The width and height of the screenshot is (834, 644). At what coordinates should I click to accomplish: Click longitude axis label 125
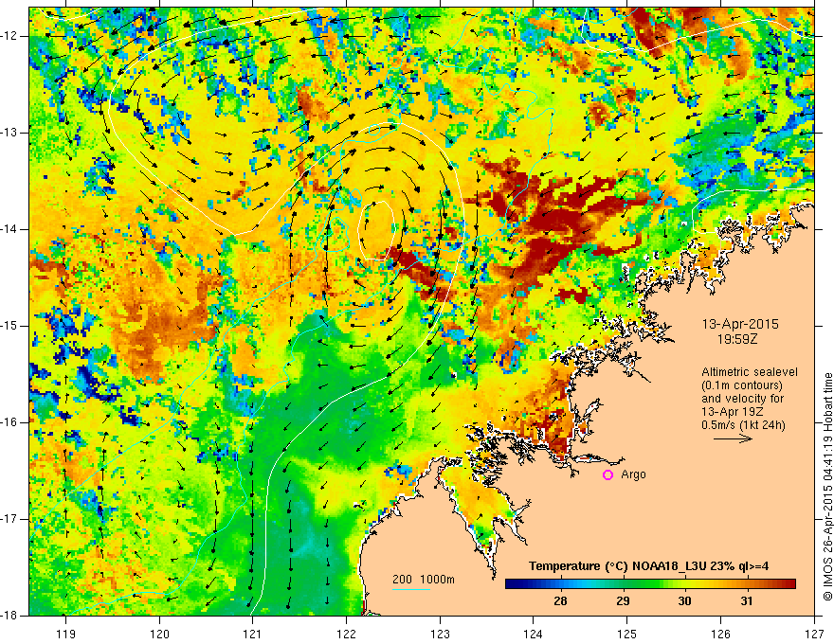coord(626,634)
